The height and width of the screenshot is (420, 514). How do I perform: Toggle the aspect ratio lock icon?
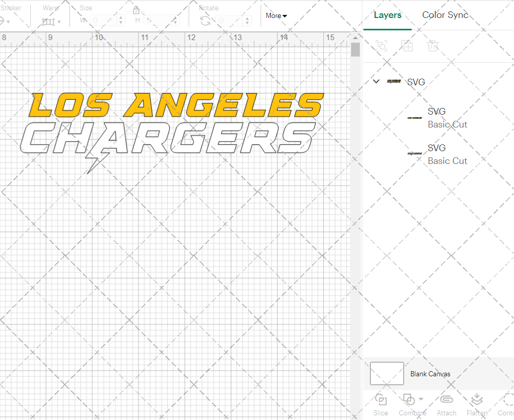136,10
